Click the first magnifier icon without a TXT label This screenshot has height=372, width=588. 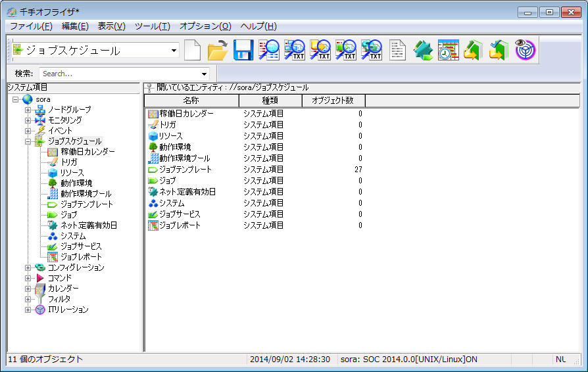(269, 50)
